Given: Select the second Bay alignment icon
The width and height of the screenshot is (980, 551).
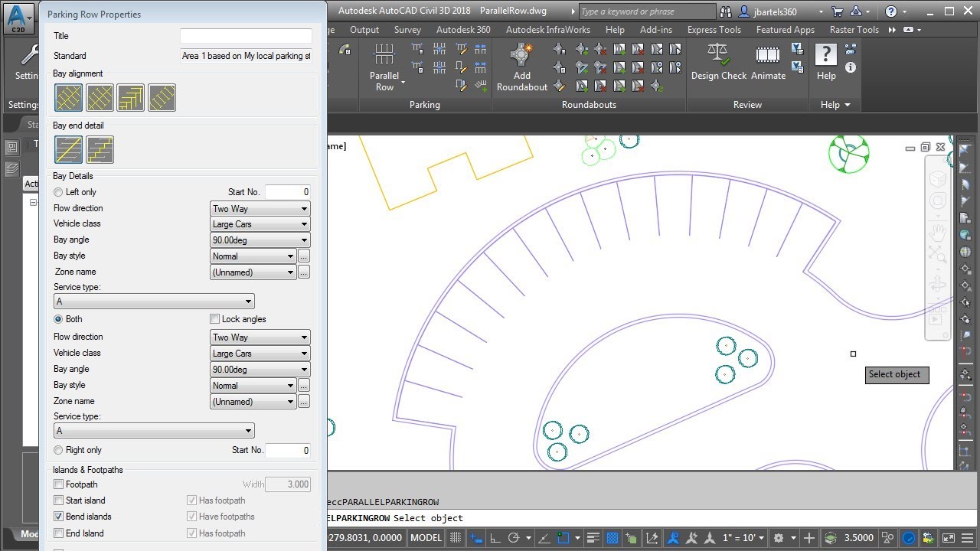Looking at the screenshot, I should click(100, 98).
